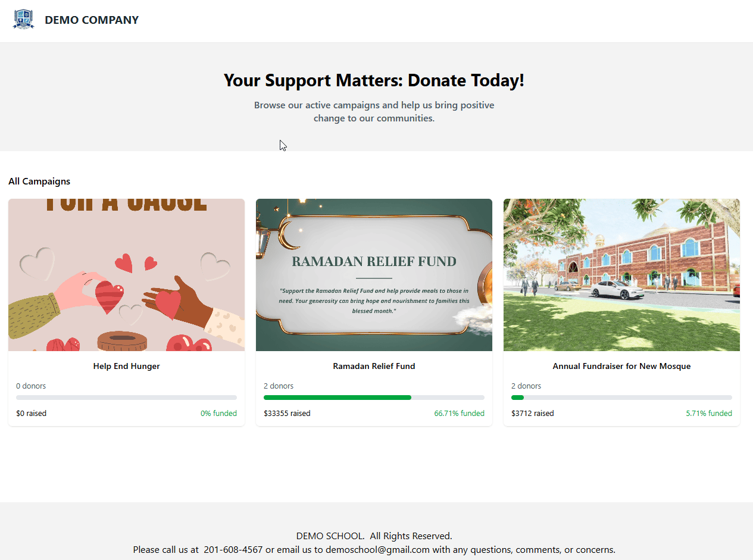This screenshot has width=753, height=560.
Task: Select the Help End Hunger title
Action: click(x=126, y=367)
